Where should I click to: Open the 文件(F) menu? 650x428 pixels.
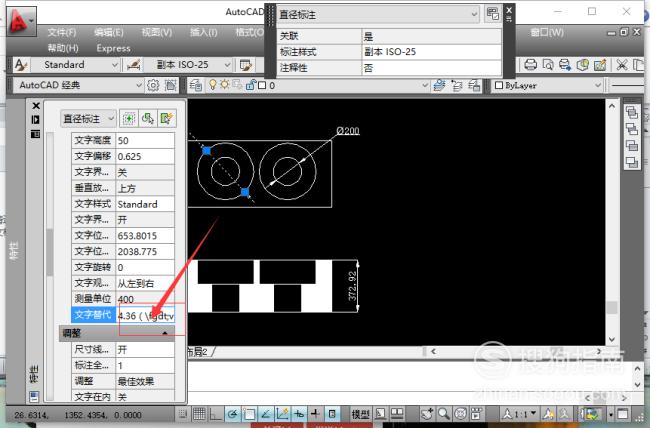coord(62,32)
